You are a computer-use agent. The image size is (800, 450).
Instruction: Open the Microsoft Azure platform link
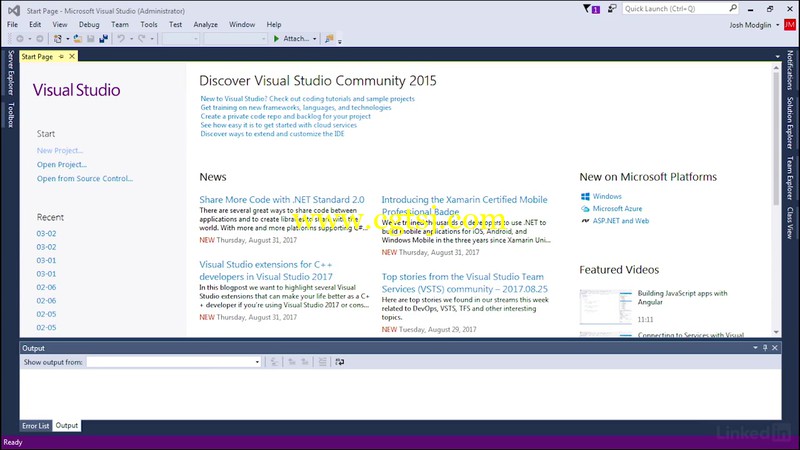(x=617, y=209)
